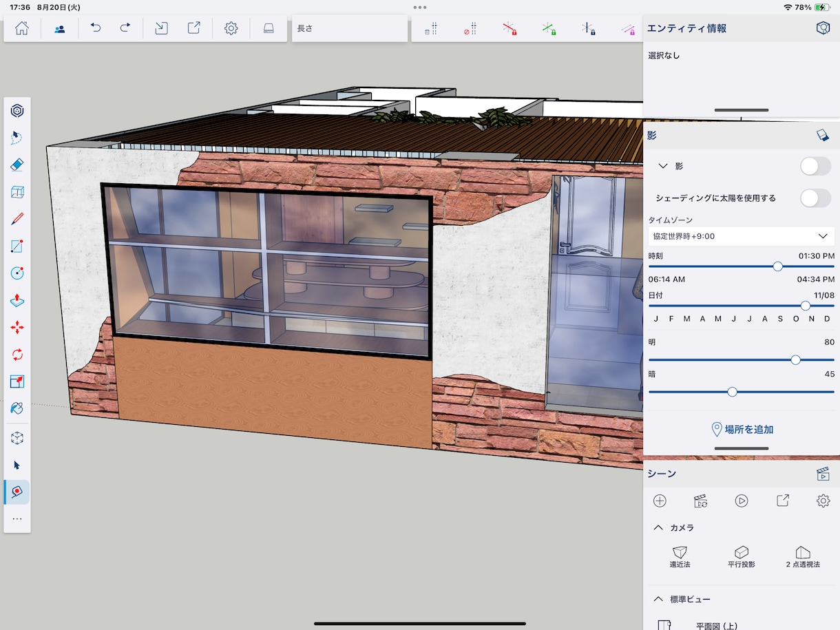The height and width of the screenshot is (630, 840).
Task: Select the Scale tool
Action: click(17, 381)
